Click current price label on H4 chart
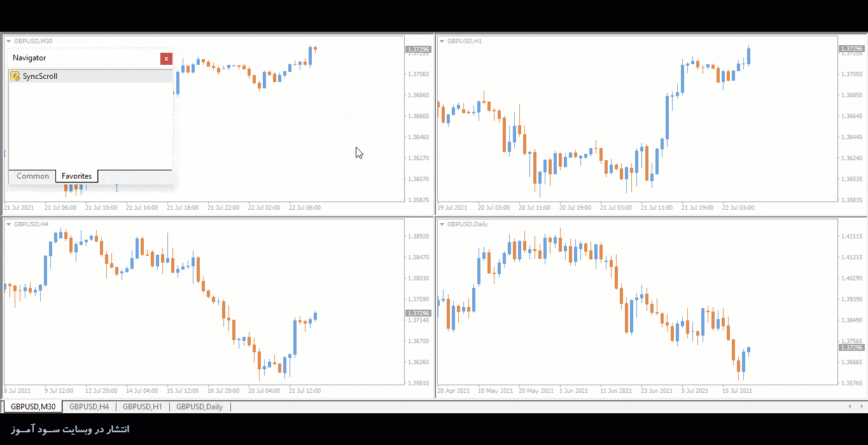This screenshot has width=868, height=445. (418, 313)
